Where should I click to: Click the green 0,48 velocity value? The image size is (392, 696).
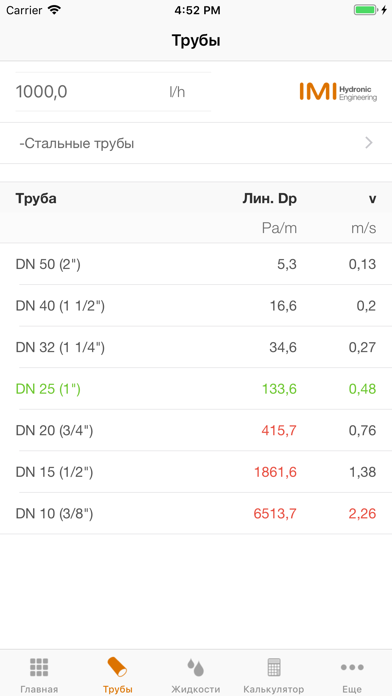362,389
